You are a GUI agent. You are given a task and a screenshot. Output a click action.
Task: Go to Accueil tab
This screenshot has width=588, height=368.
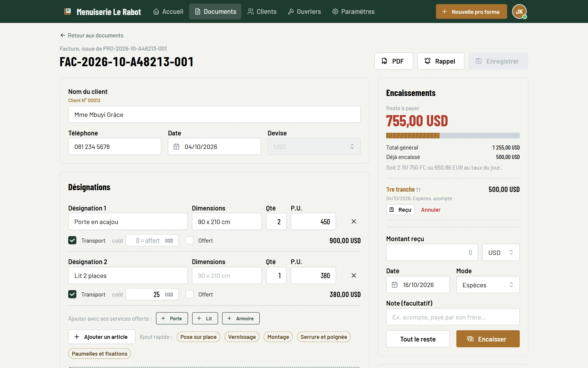[x=168, y=11]
